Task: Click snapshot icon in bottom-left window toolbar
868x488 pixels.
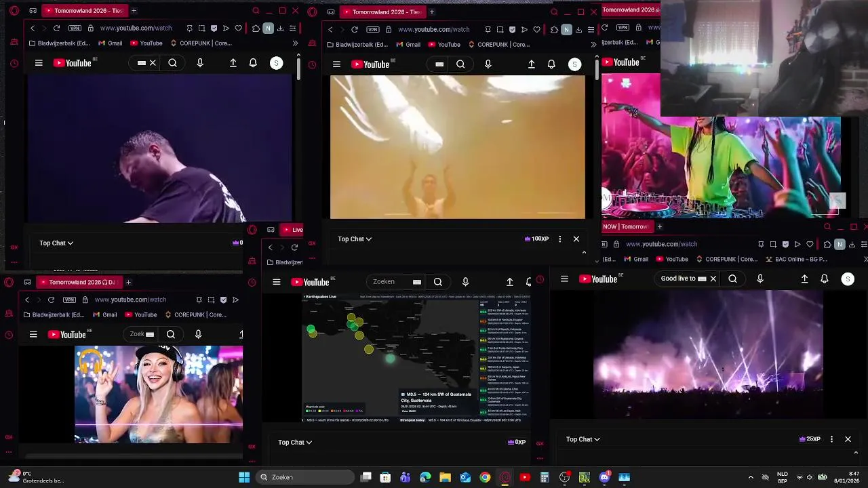Action: tap(211, 300)
